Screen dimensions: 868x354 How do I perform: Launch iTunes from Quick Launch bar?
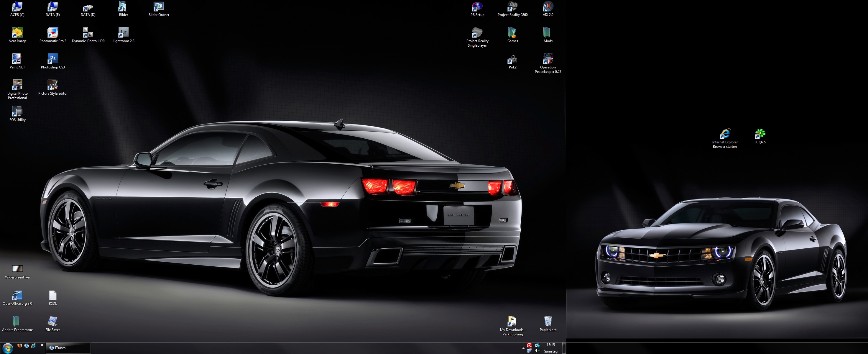pos(26,345)
